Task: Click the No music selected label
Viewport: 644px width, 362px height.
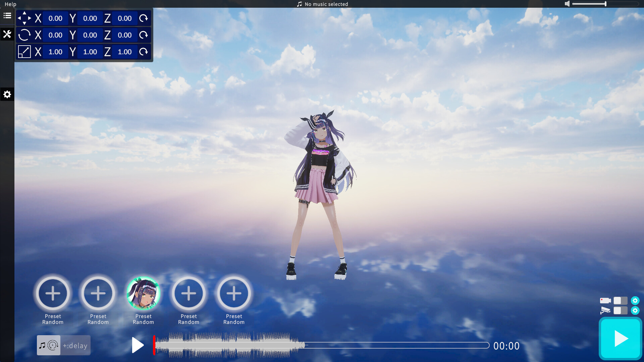Action: (x=326, y=4)
